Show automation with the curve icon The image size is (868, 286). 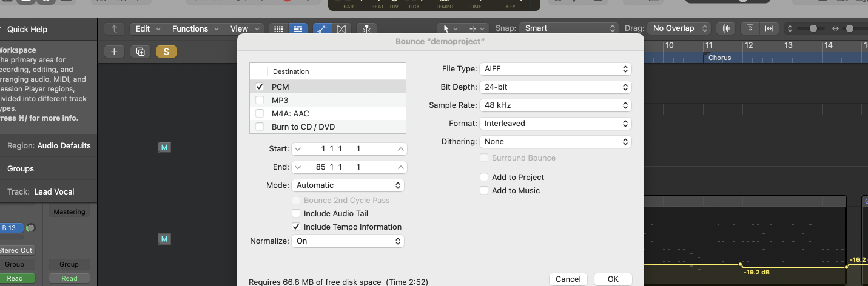pyautogui.click(x=322, y=28)
